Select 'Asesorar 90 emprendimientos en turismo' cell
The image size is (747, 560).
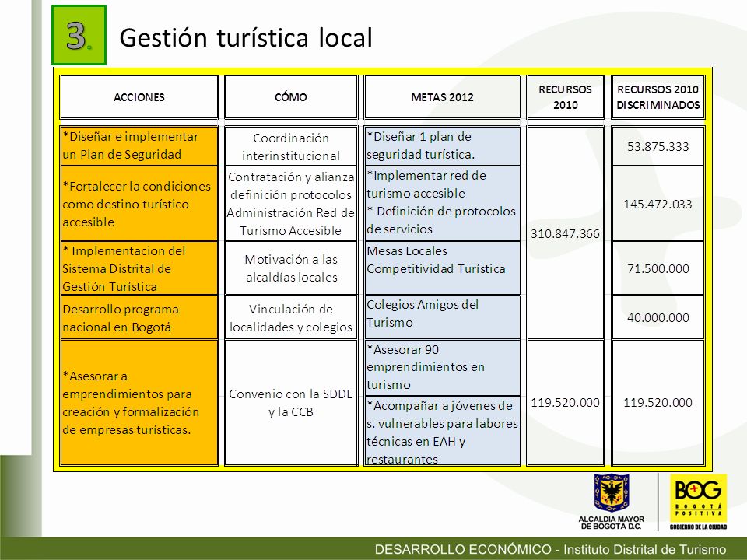tap(442, 367)
